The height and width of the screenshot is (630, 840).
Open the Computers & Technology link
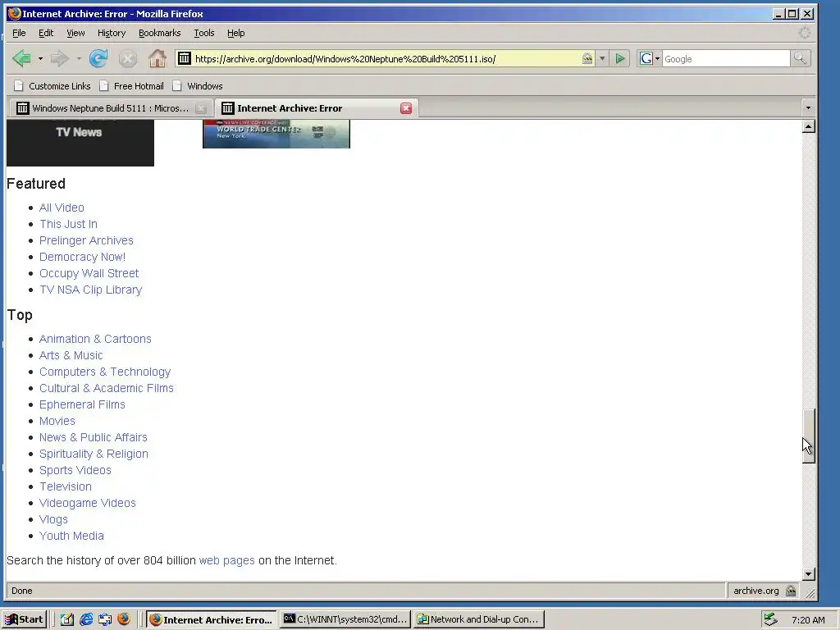tap(105, 372)
